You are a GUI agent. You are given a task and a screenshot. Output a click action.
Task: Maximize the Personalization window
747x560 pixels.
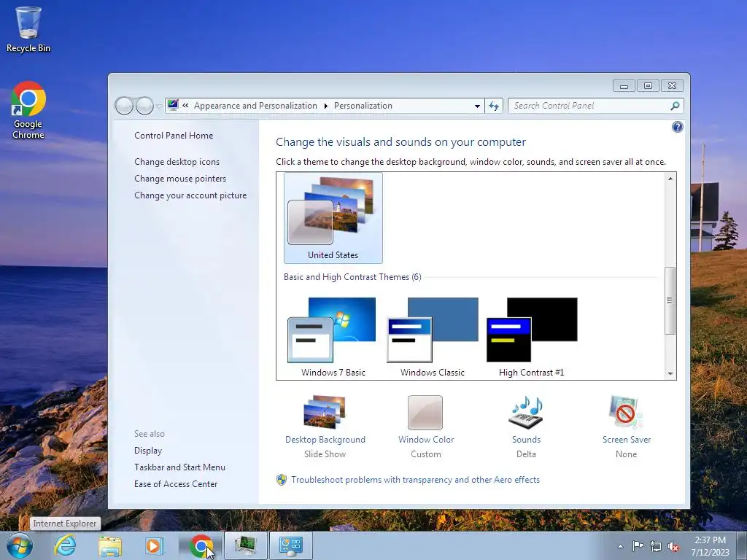tap(648, 86)
